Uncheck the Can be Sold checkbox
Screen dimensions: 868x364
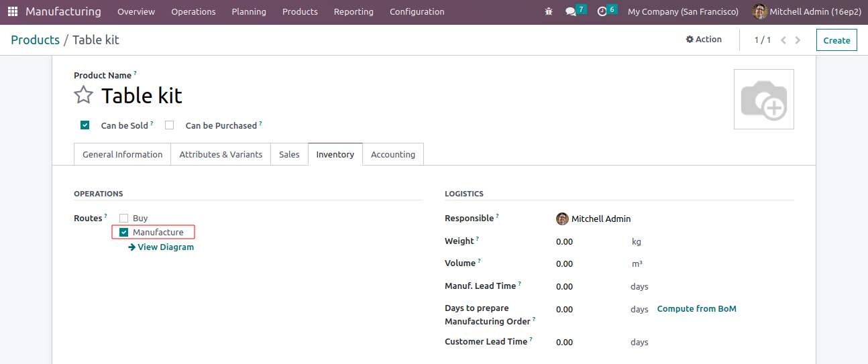[85, 125]
